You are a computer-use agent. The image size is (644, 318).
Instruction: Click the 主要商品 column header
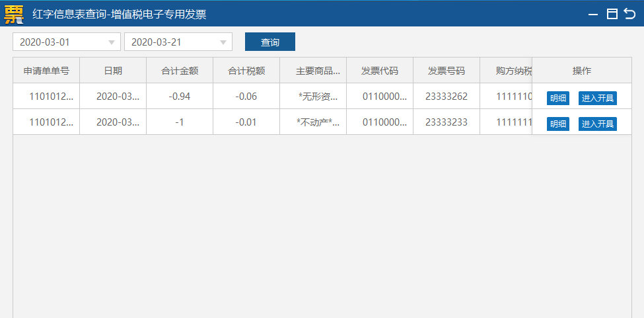pyautogui.click(x=313, y=70)
